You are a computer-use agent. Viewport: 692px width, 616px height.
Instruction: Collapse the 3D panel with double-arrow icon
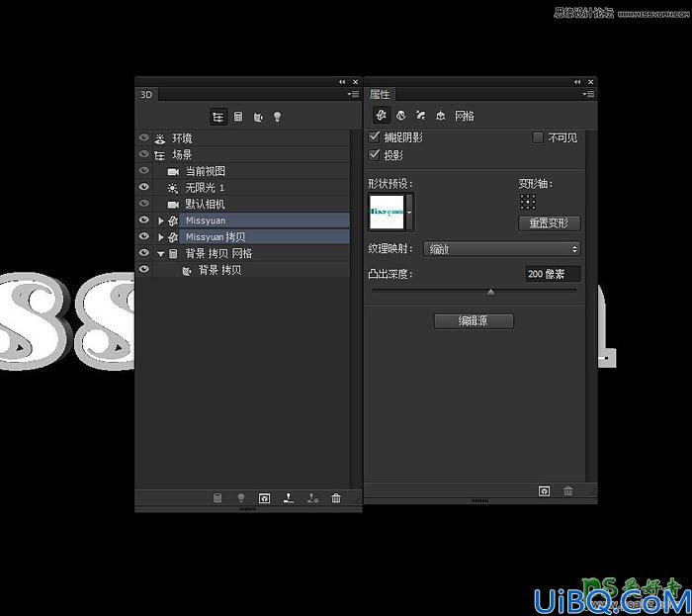(x=342, y=82)
